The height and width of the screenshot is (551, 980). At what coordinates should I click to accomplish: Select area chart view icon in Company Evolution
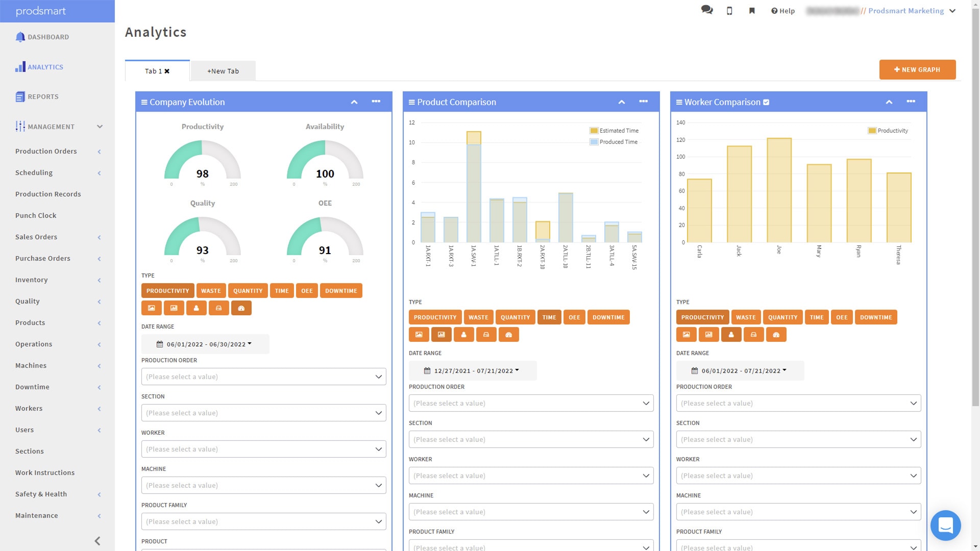[152, 308]
